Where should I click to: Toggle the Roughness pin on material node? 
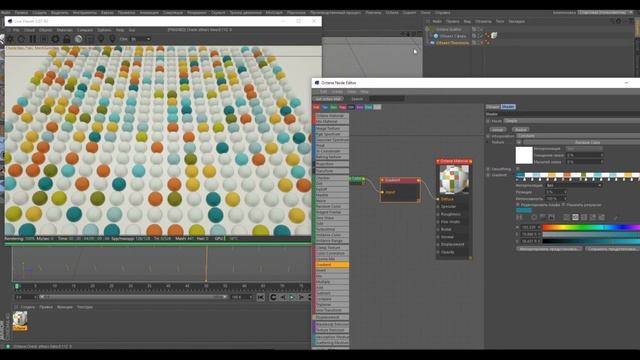(438, 214)
